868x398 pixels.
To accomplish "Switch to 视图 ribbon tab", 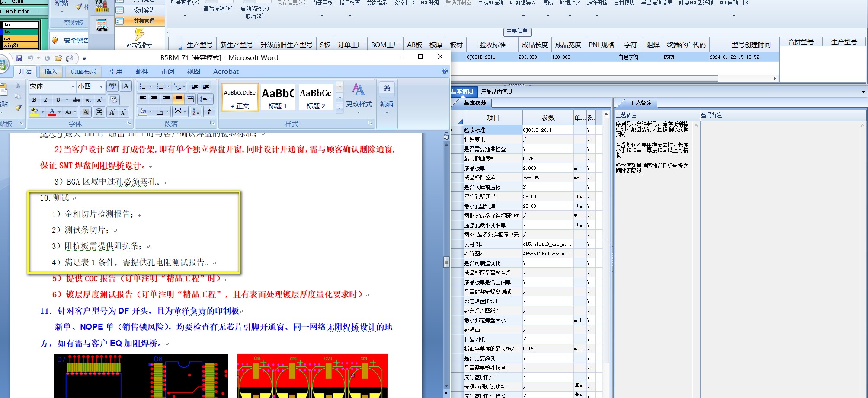I will coord(193,71).
